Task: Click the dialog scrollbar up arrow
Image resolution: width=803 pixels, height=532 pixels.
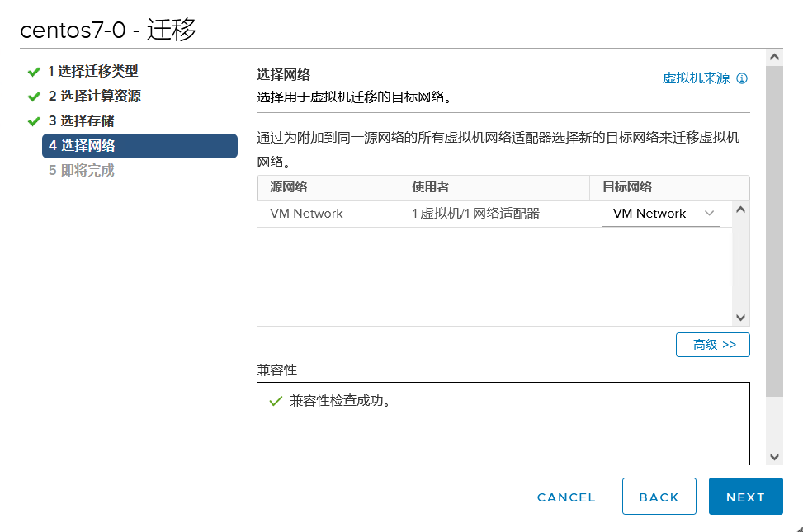Action: pyautogui.click(x=774, y=58)
